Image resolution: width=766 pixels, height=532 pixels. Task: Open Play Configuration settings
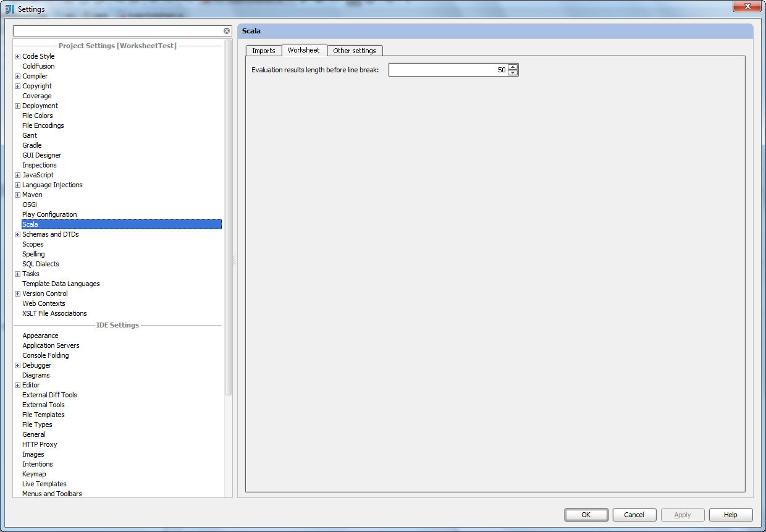tap(49, 214)
